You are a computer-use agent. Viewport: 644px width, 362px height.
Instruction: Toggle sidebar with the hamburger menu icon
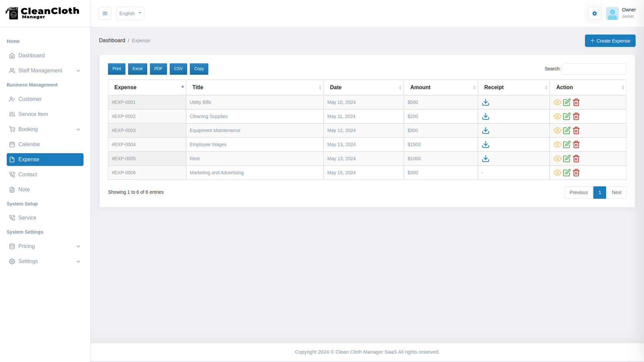pos(105,13)
